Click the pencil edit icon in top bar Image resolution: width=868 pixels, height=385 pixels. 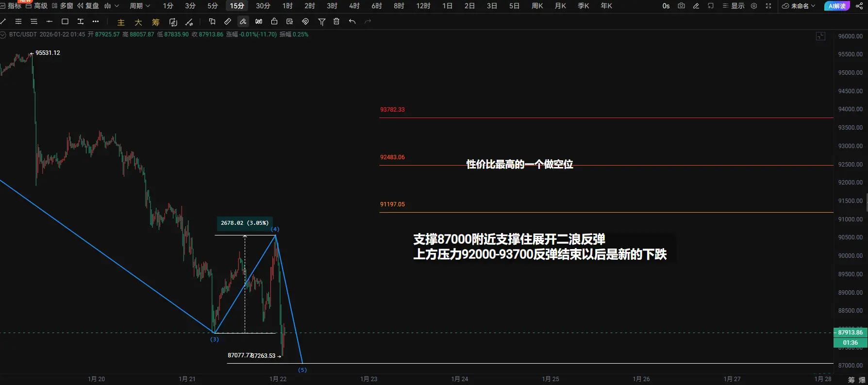point(696,6)
